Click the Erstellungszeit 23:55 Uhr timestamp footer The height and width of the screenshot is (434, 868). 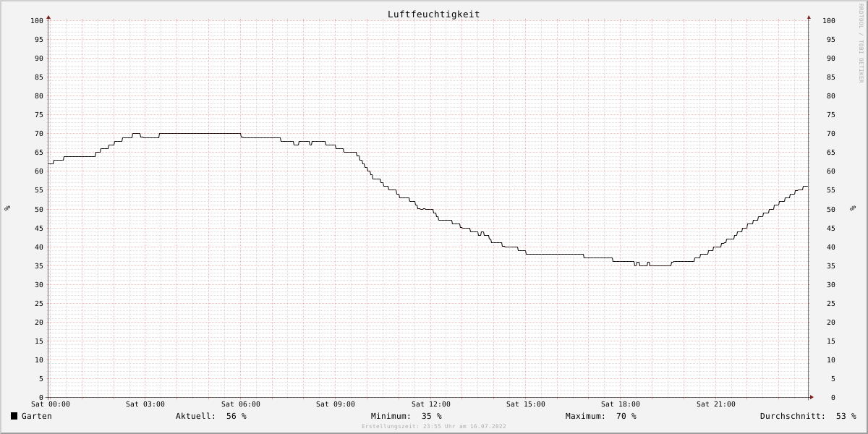(434, 427)
